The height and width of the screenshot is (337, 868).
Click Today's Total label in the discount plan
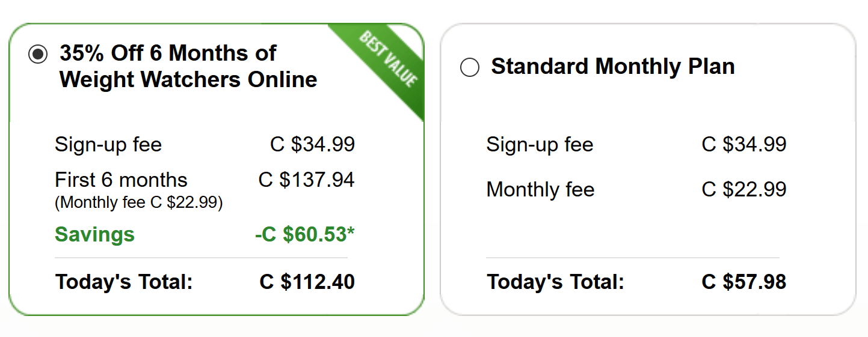coord(124,282)
